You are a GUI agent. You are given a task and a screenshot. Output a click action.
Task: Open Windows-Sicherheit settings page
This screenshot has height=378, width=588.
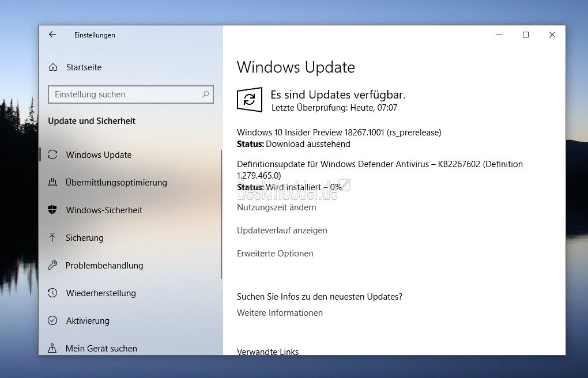[104, 210]
